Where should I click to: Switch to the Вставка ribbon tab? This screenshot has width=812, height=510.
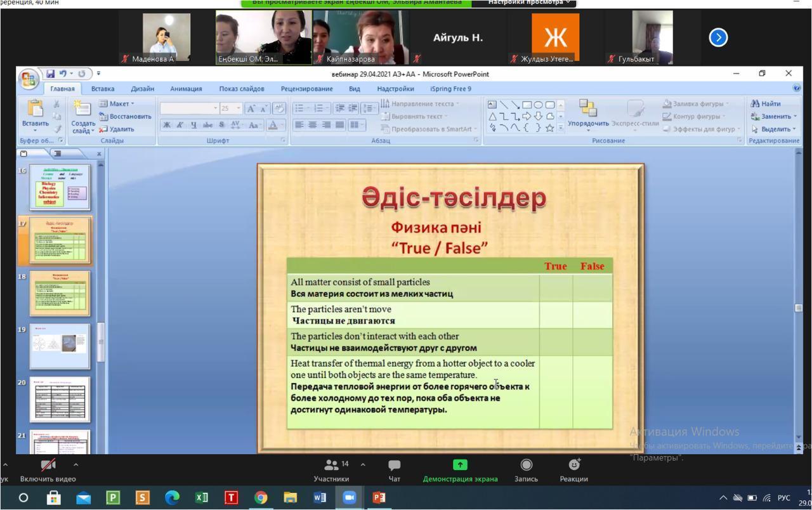point(103,89)
